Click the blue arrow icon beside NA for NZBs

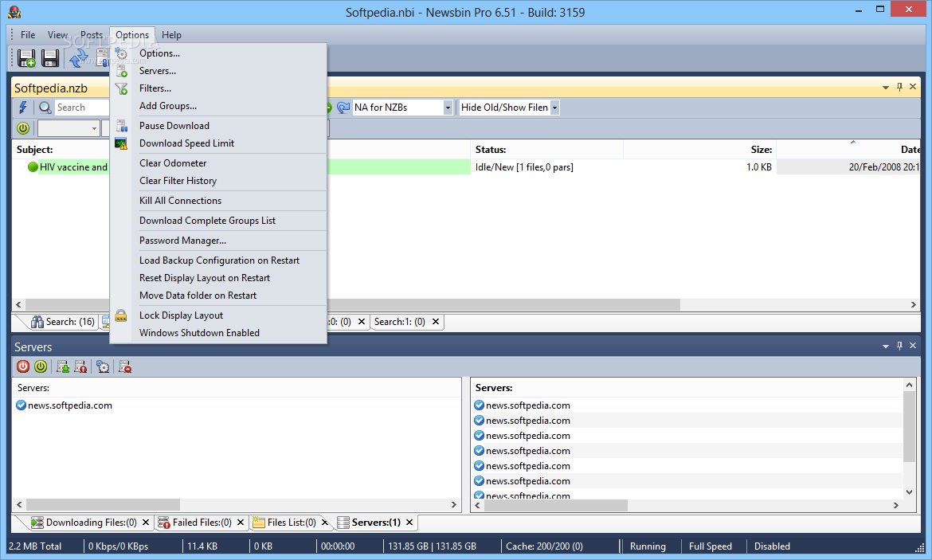tap(343, 108)
